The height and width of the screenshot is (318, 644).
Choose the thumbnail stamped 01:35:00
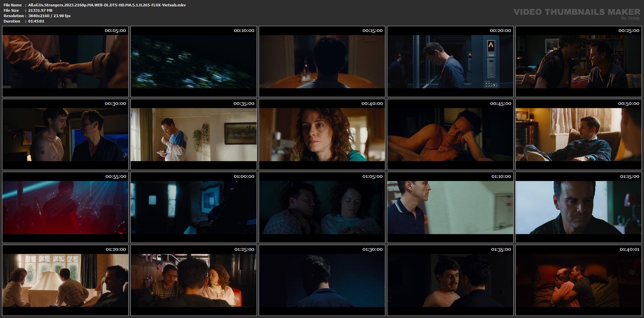click(x=450, y=280)
